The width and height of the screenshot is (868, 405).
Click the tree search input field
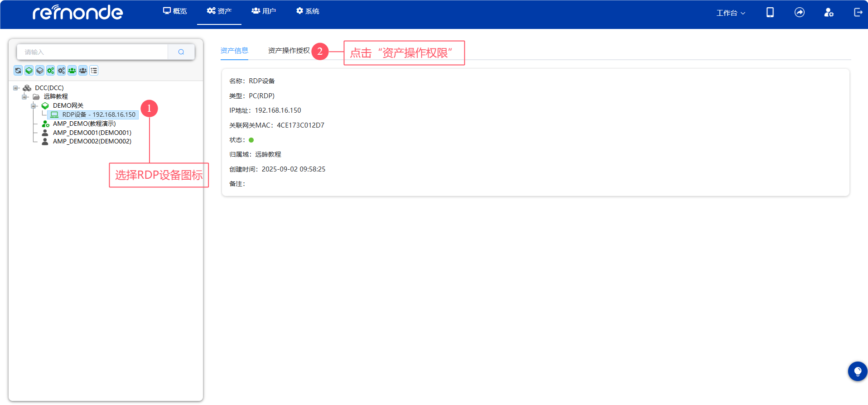(x=92, y=52)
